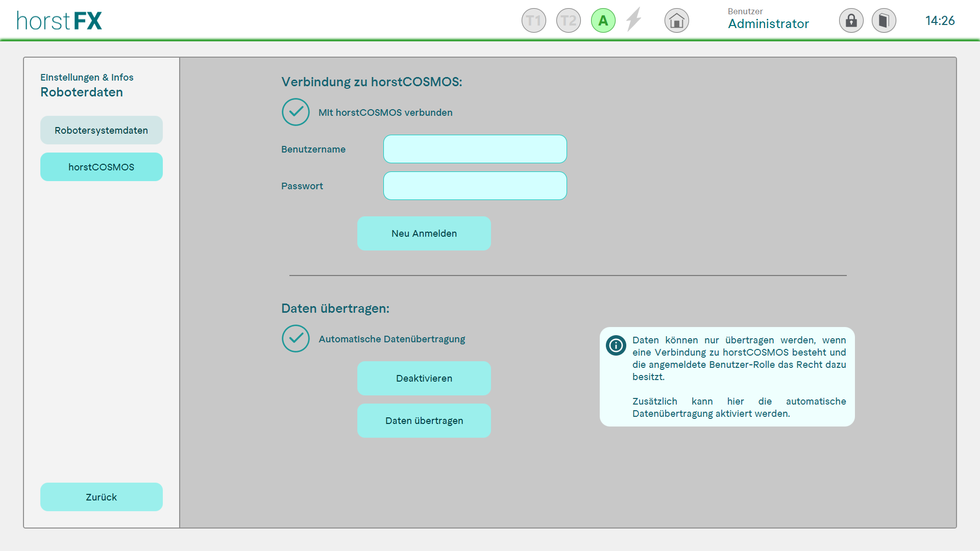Click the Daten übertragen button

point(424,420)
